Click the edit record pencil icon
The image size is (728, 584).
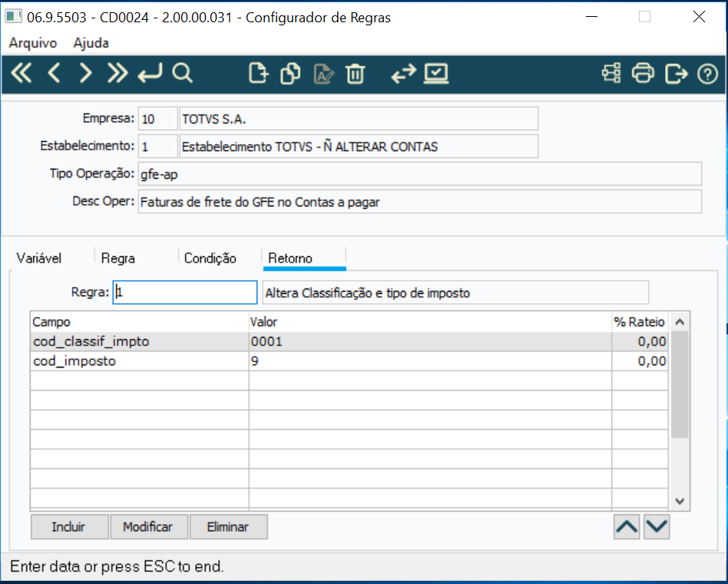tap(323, 74)
